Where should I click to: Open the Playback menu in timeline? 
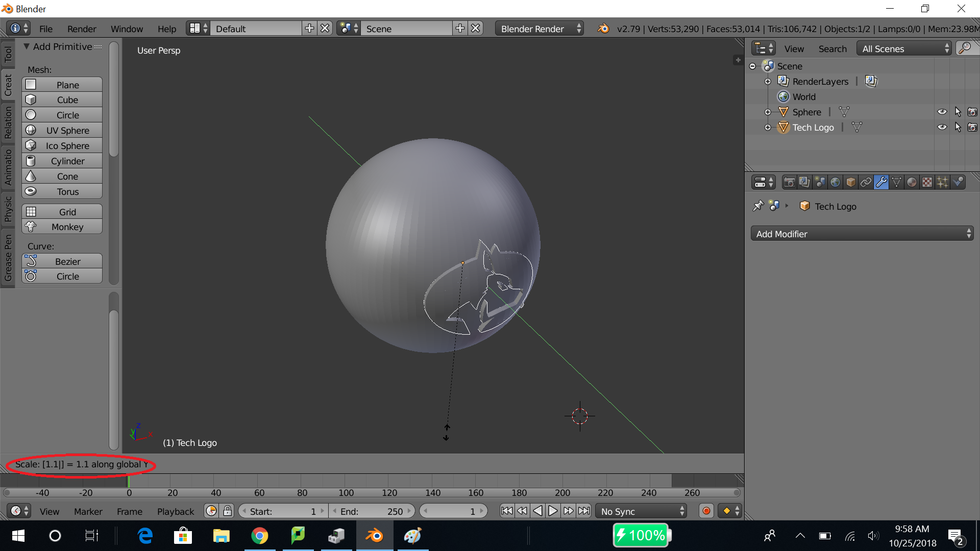[175, 511]
